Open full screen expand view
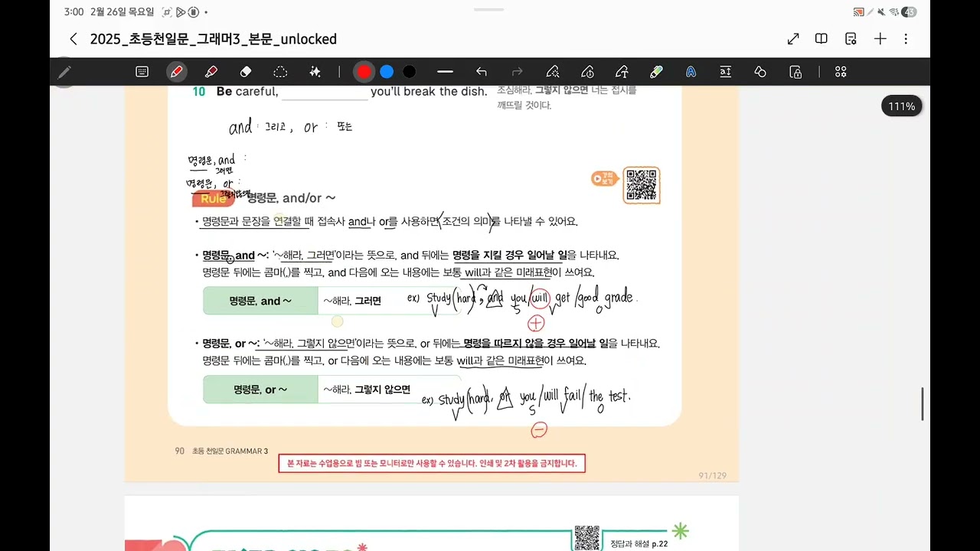The image size is (980, 551). point(793,39)
